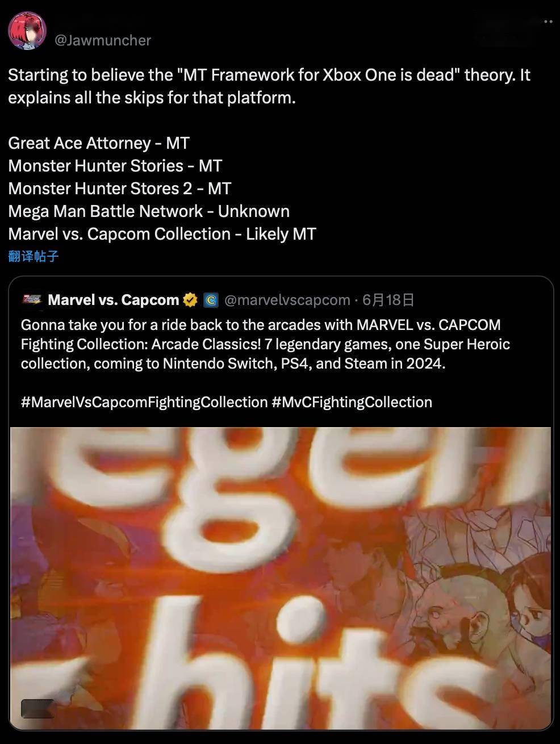
Task: Click the main post text about MT Framework
Action: (269, 86)
